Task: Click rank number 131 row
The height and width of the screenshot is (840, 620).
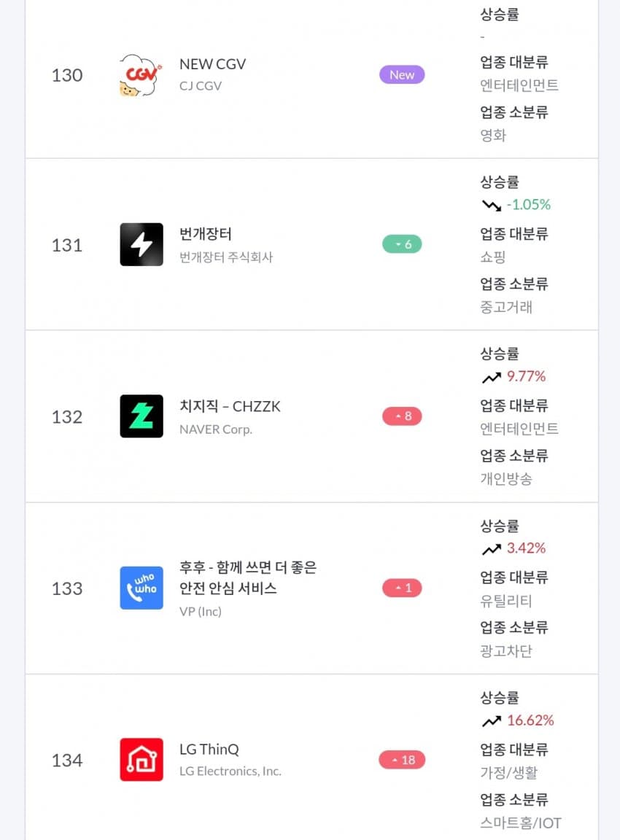Action: 67,245
